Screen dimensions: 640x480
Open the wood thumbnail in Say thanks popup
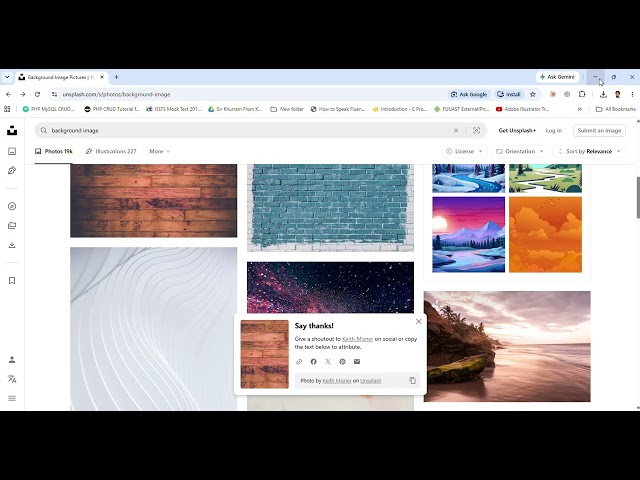(x=264, y=354)
